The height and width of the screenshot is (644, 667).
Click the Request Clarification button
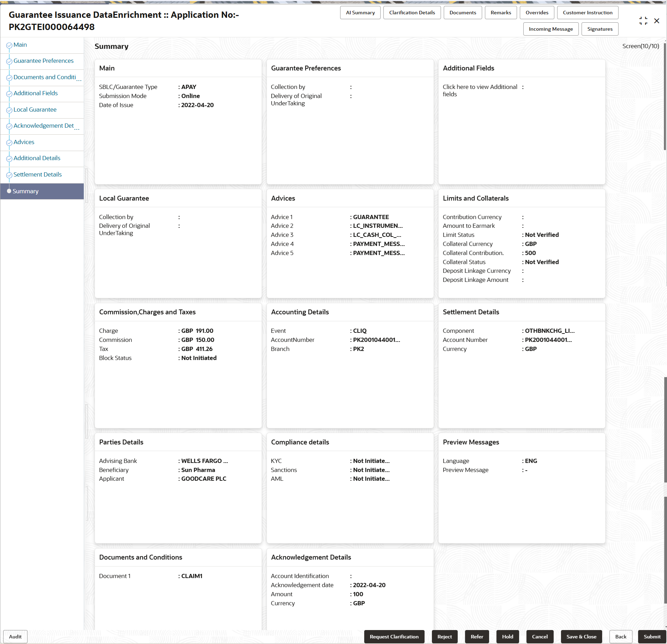coord(394,637)
